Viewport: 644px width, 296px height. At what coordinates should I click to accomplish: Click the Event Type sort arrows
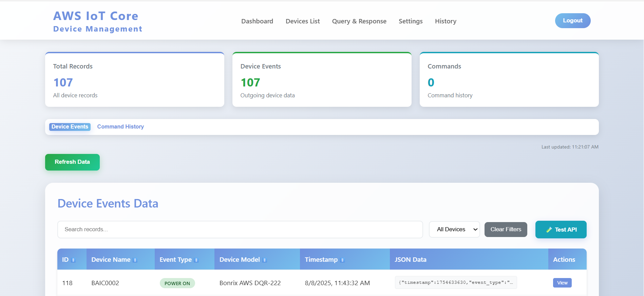196,260
